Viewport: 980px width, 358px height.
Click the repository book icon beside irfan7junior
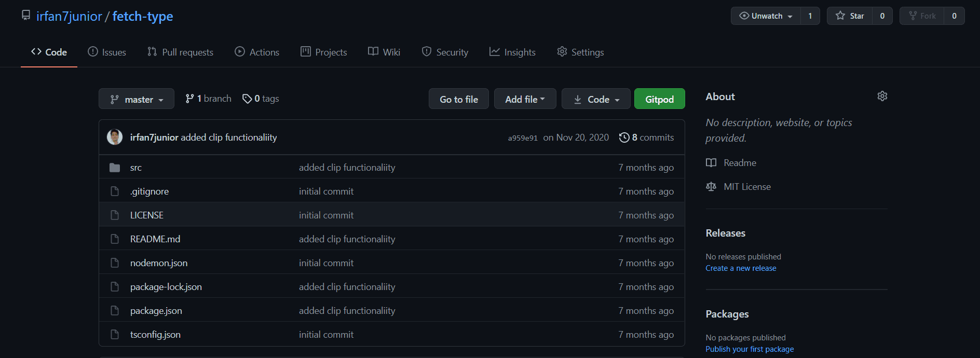(x=26, y=16)
